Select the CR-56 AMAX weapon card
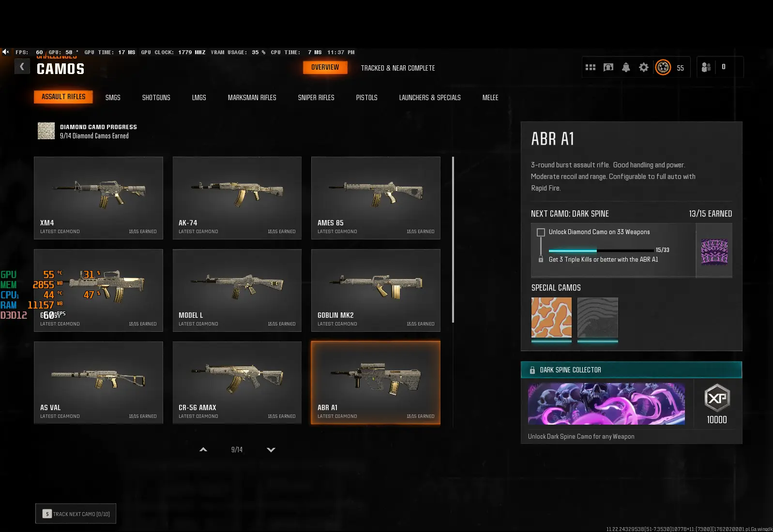 tap(237, 383)
